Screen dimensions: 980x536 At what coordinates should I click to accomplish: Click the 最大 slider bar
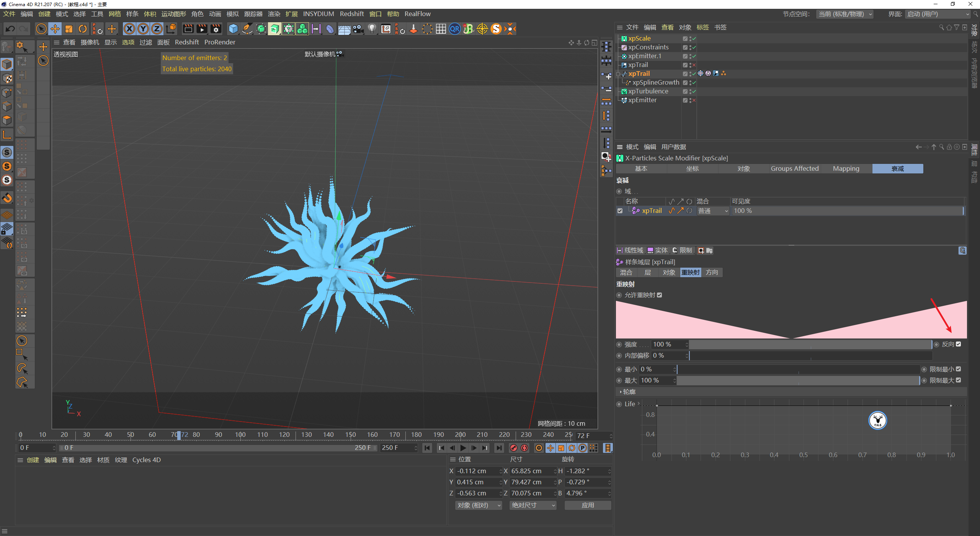[x=798, y=381]
